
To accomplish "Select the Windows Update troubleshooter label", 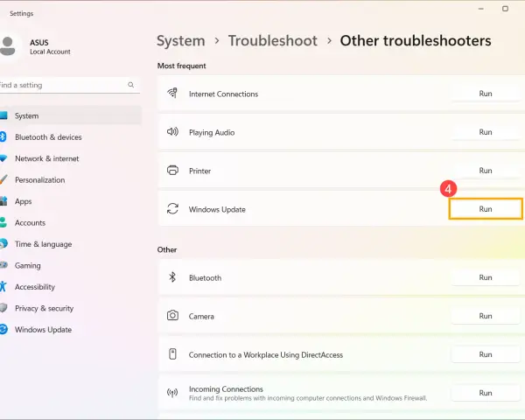I will 217,210.
